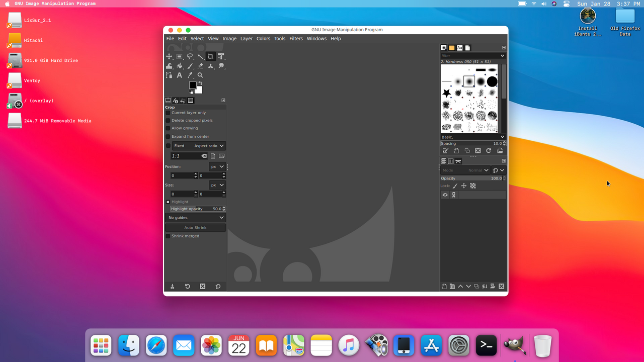
Task: Open the Basic brush tag dropdown
Action: [x=473, y=137]
